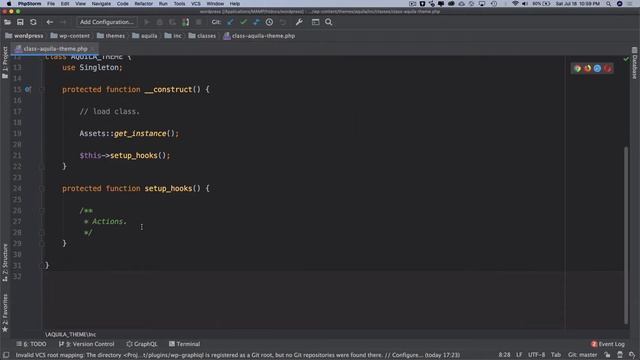Screen dimensions: 640x360
Task: Open the Add Configuration dropdown
Action: point(107,22)
